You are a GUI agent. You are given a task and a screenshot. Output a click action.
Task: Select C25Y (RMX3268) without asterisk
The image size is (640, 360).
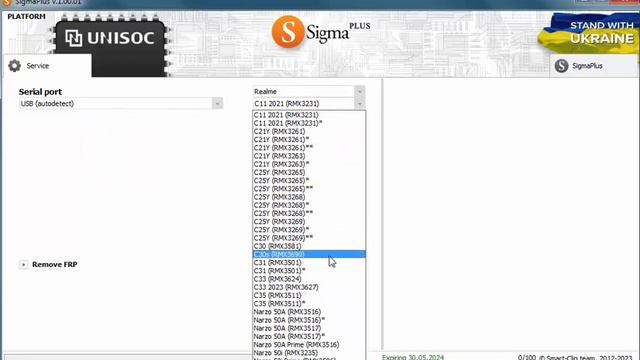(309, 197)
